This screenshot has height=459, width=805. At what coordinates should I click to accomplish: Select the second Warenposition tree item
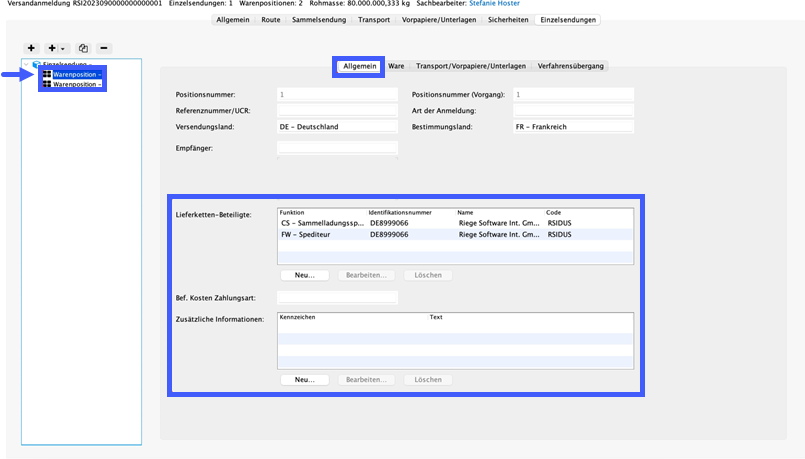(77, 84)
